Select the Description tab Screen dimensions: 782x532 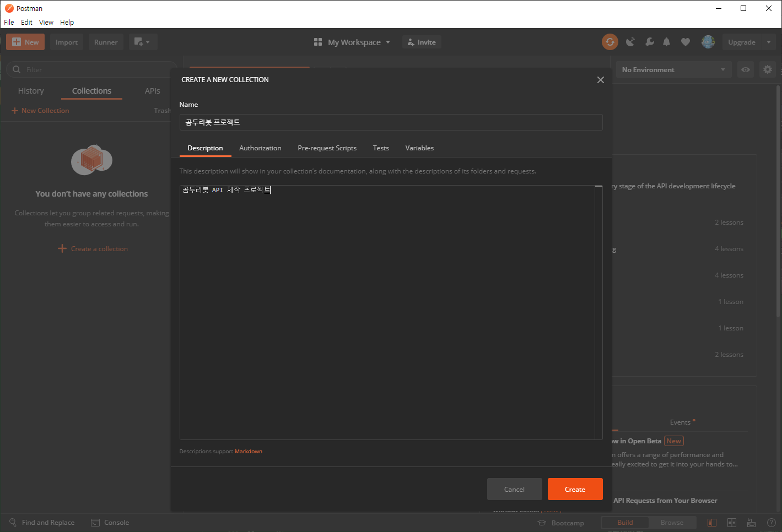coord(205,148)
